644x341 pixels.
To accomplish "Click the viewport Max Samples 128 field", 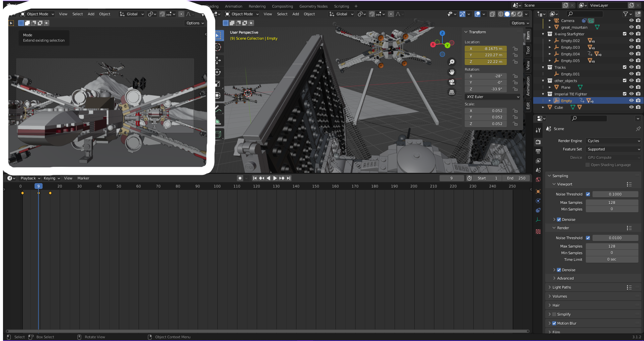I will pyautogui.click(x=612, y=203).
